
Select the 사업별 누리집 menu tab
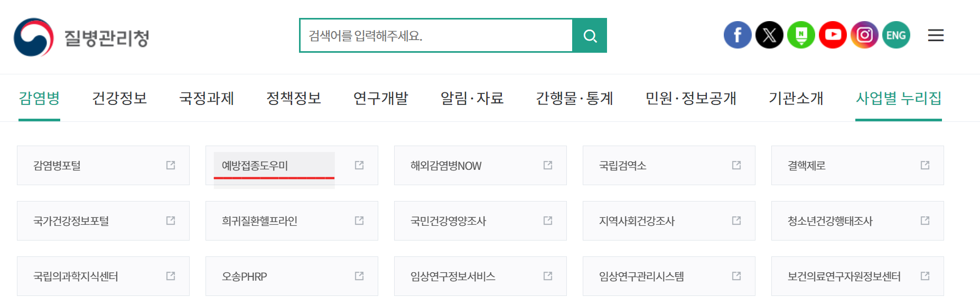(x=899, y=98)
